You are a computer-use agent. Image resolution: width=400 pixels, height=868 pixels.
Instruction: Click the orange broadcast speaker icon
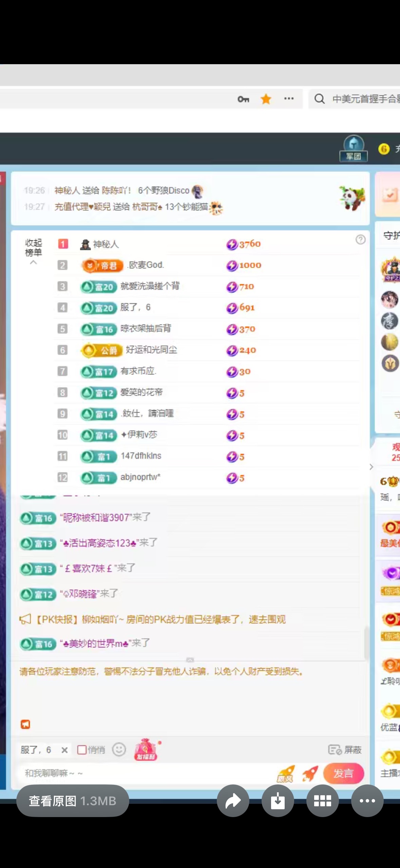click(25, 724)
